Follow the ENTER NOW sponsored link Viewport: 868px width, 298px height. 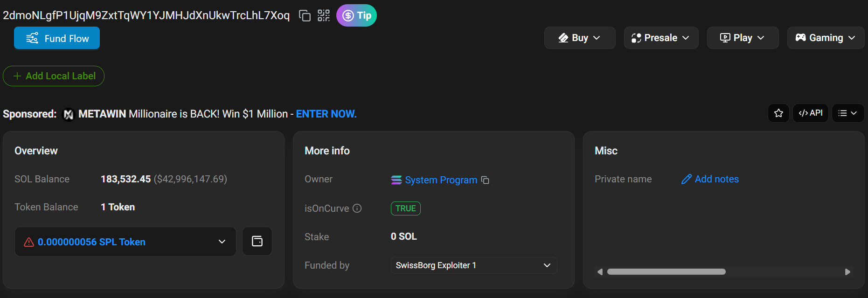point(326,114)
